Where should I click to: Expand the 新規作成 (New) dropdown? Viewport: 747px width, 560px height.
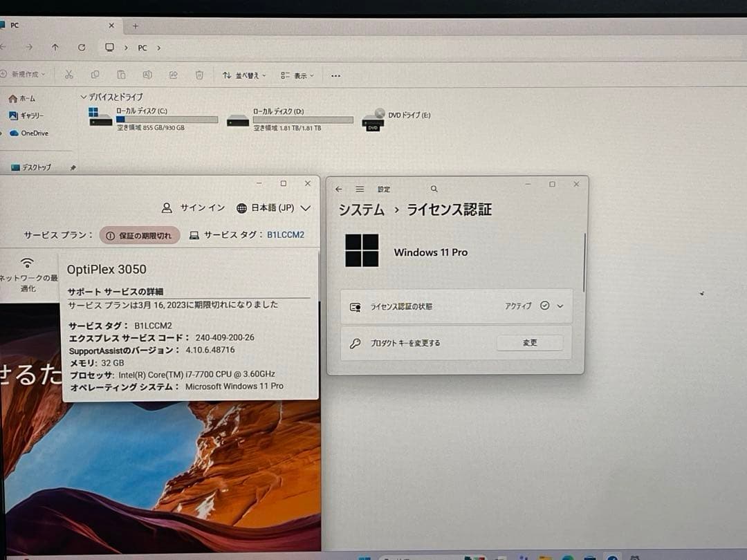22,74
